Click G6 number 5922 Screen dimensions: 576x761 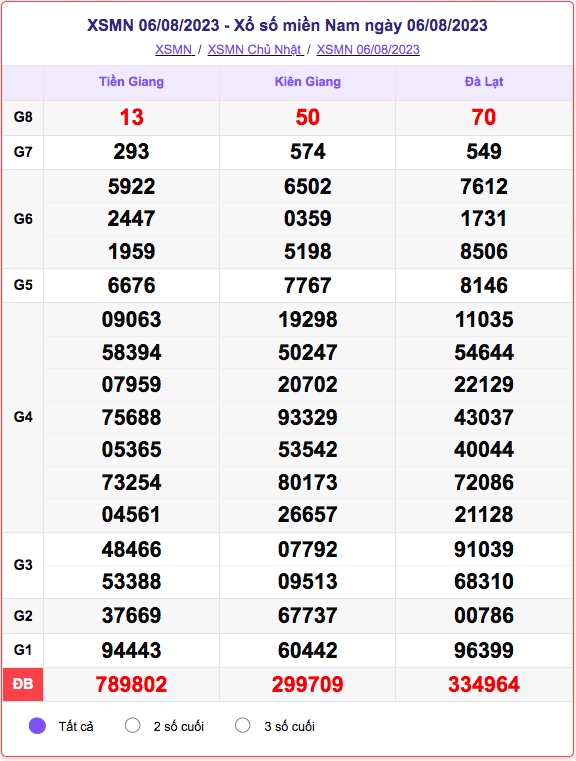click(132, 187)
